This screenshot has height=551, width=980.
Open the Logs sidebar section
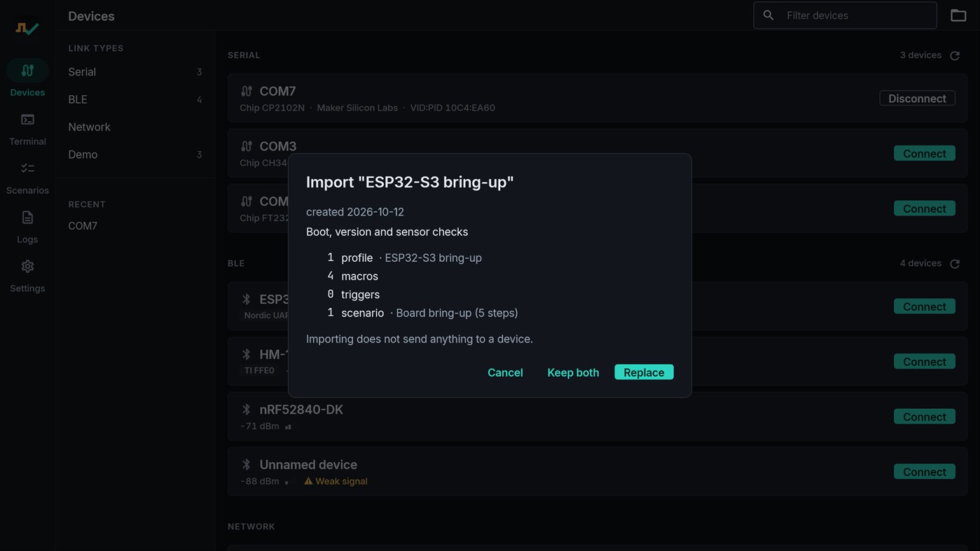[27, 227]
